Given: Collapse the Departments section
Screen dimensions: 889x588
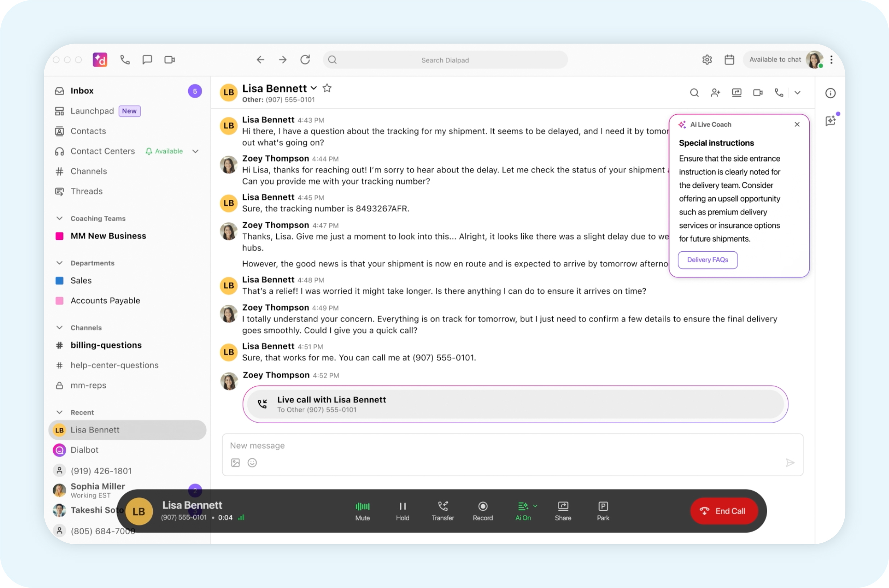Looking at the screenshot, I should [59, 263].
